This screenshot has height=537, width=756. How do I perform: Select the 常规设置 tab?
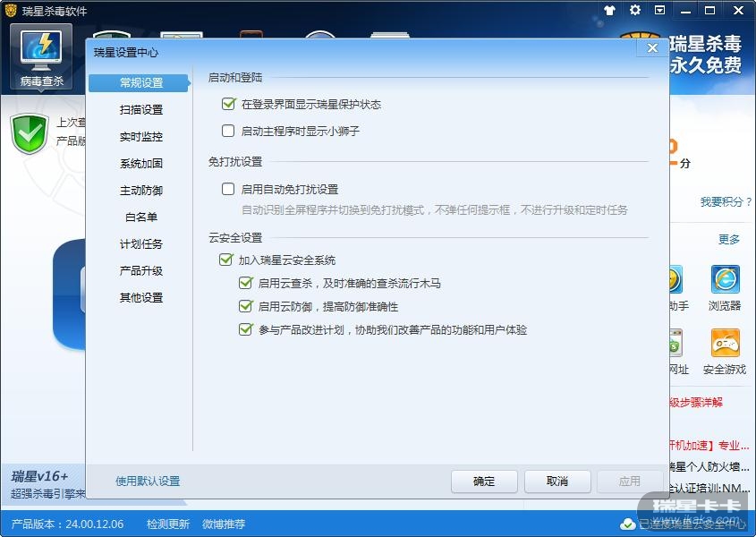140,82
